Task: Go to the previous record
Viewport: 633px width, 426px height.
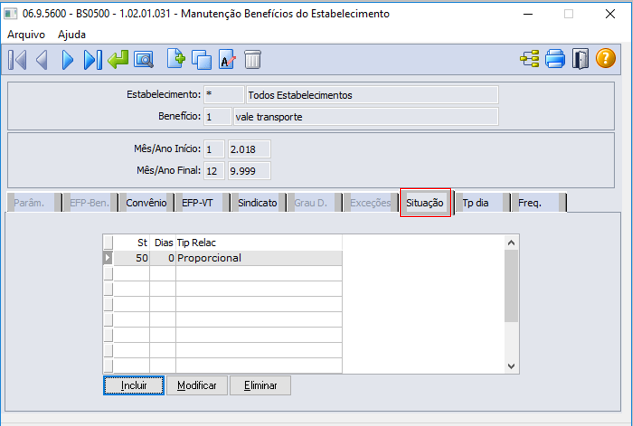Action: [x=42, y=60]
